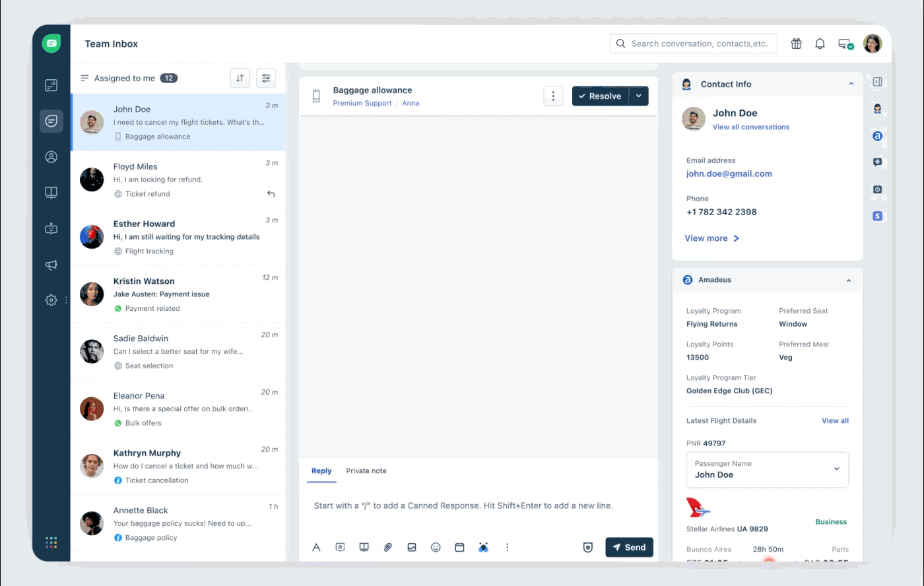Image resolution: width=924 pixels, height=586 pixels.
Task: Click the insert image icon in reply toolbar
Action: pyautogui.click(x=412, y=547)
